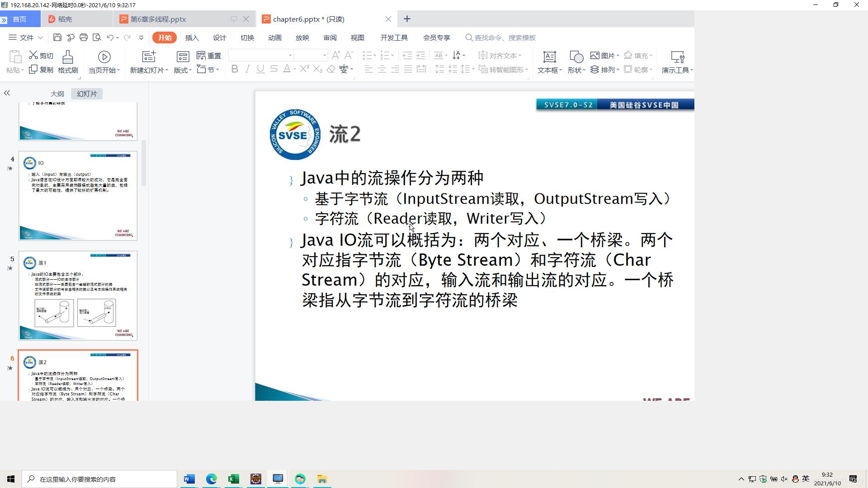Select slide 5 thumbnail titled 流1

click(x=78, y=296)
